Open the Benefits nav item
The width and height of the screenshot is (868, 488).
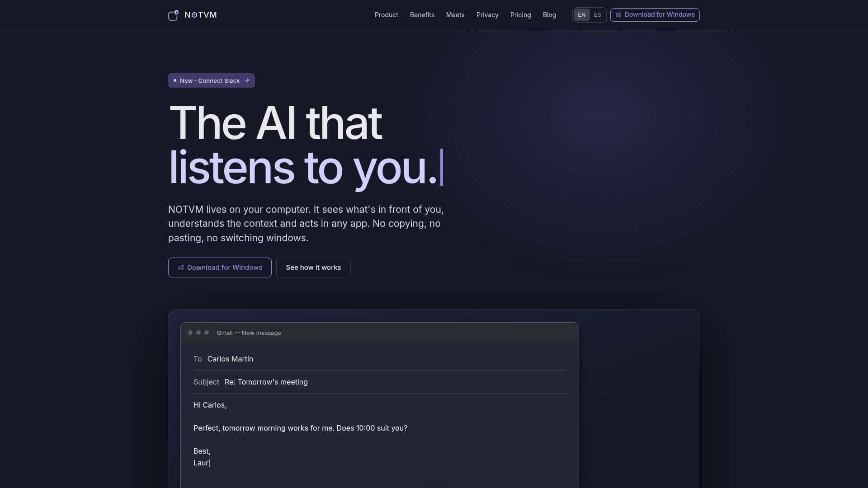tap(422, 15)
